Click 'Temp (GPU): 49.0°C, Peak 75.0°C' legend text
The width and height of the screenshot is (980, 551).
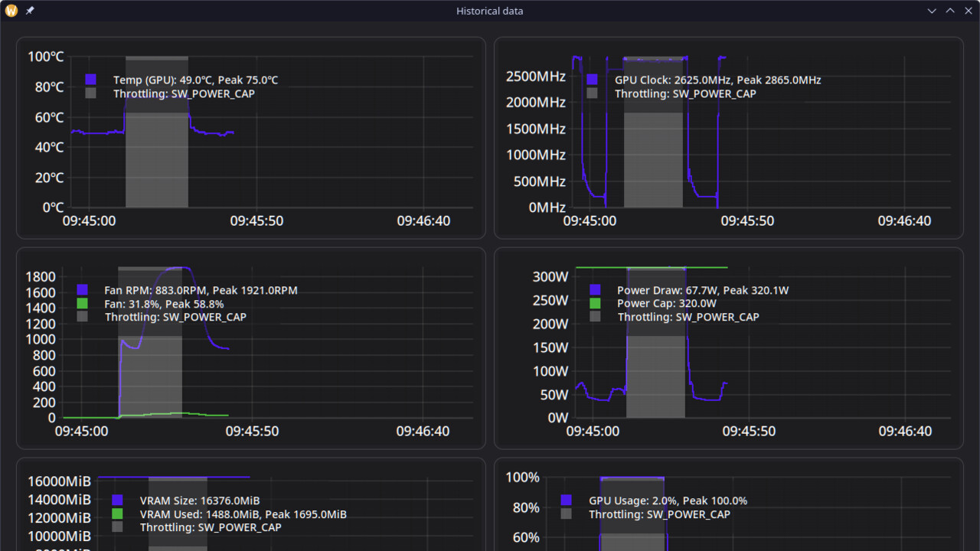coord(196,80)
